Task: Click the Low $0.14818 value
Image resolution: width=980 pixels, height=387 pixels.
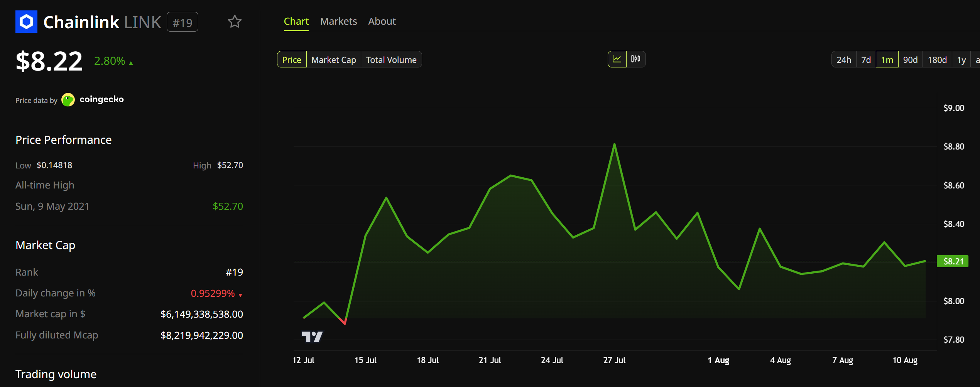Action: click(x=54, y=165)
